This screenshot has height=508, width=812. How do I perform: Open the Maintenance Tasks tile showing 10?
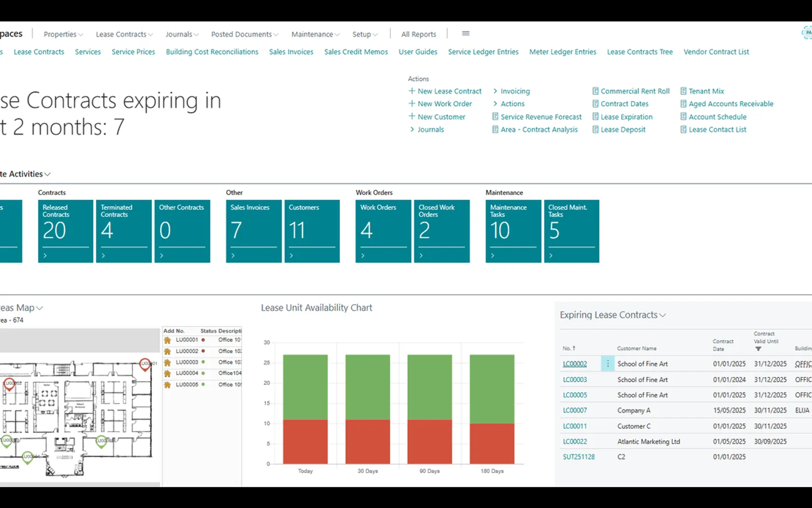513,231
